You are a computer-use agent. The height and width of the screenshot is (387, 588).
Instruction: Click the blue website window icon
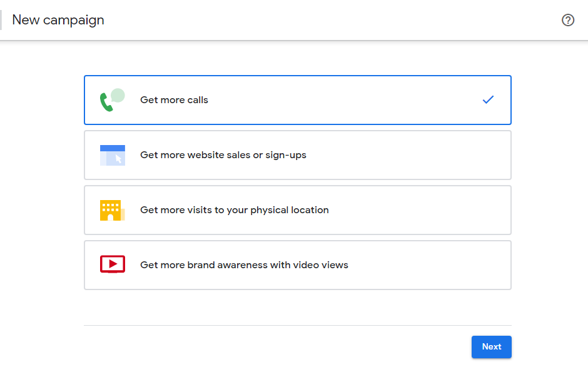[x=113, y=155]
